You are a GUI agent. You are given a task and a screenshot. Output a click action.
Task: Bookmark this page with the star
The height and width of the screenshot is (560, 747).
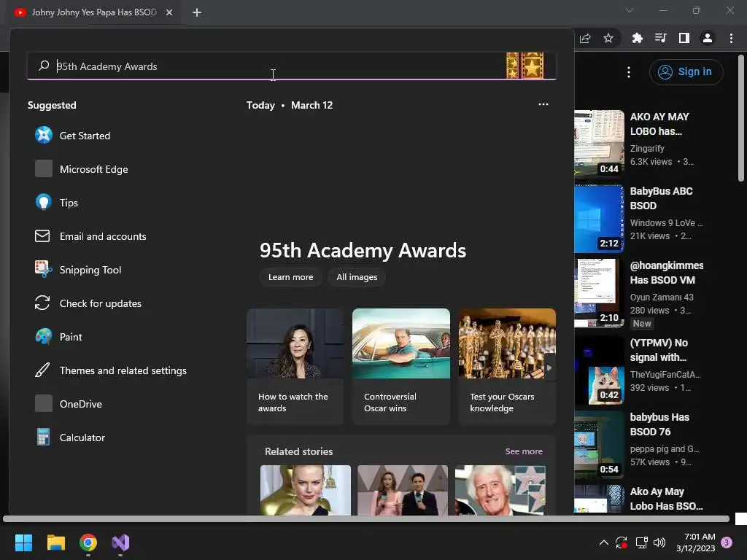click(x=608, y=38)
